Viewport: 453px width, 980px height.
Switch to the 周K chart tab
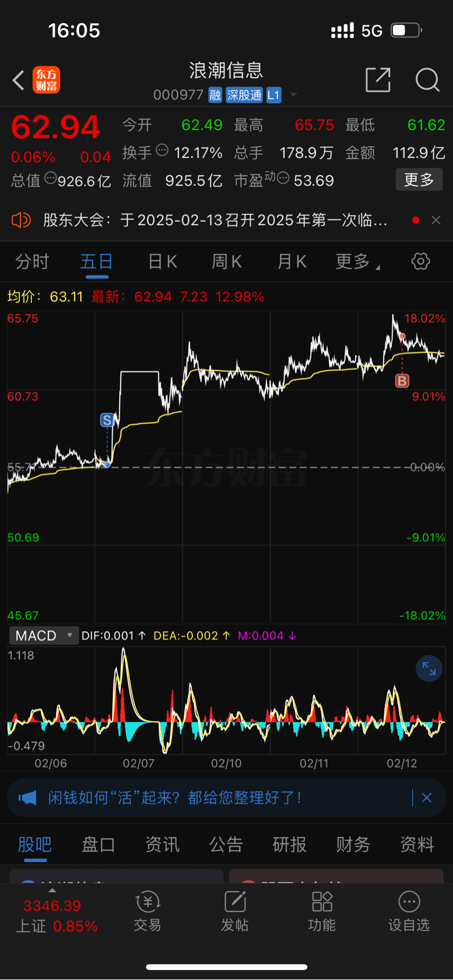pos(226,262)
